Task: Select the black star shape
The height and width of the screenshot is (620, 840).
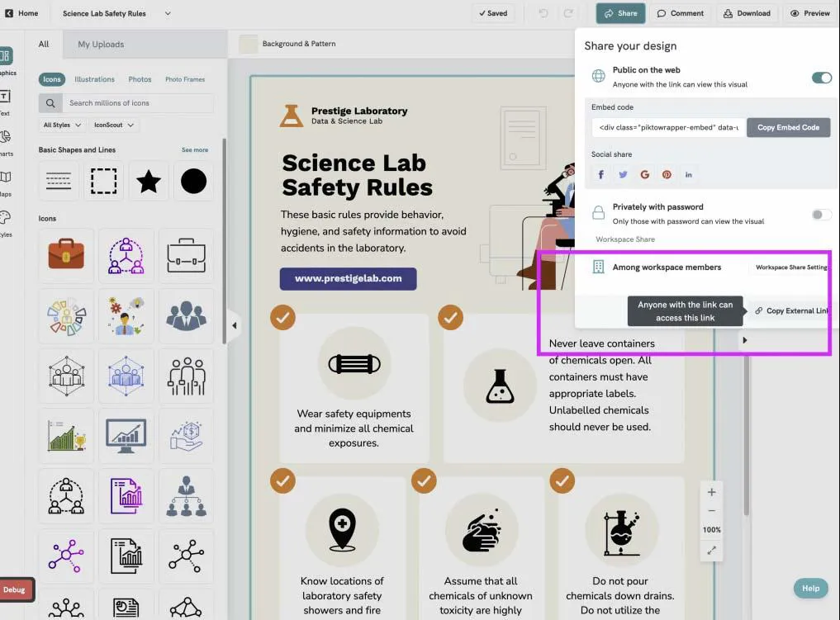Action: point(149,181)
